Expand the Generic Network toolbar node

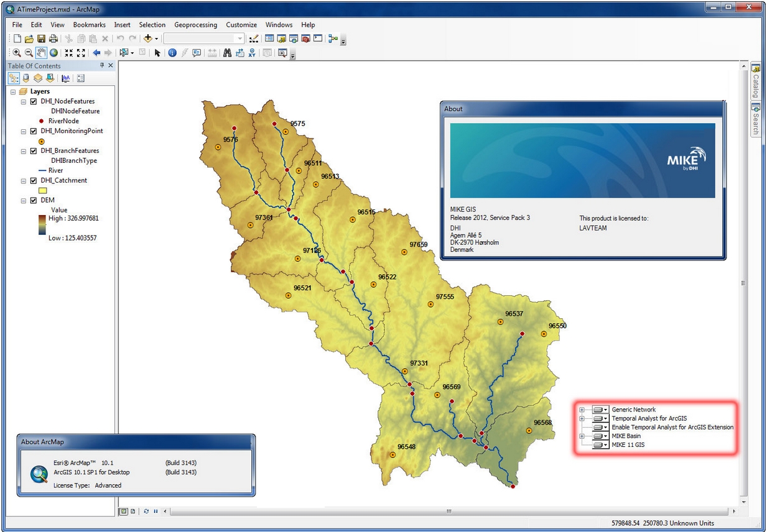coord(582,410)
